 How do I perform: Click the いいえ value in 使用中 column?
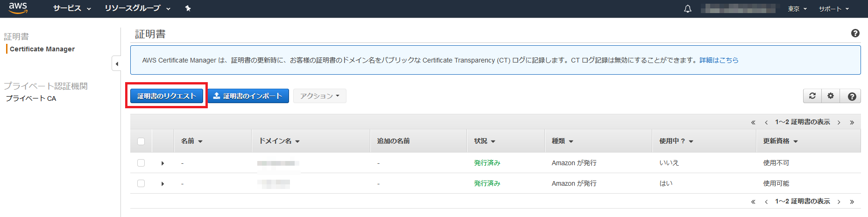(669, 163)
